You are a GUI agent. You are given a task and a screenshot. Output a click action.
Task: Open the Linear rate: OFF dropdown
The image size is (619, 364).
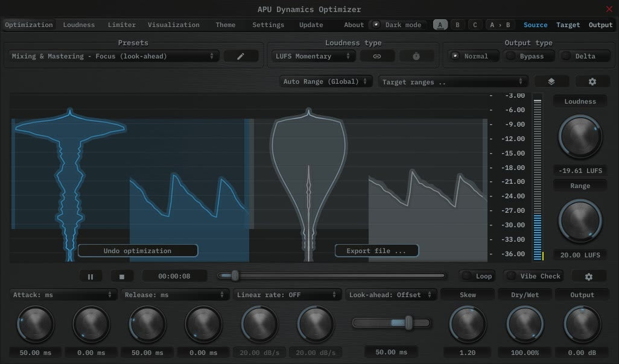tap(287, 295)
